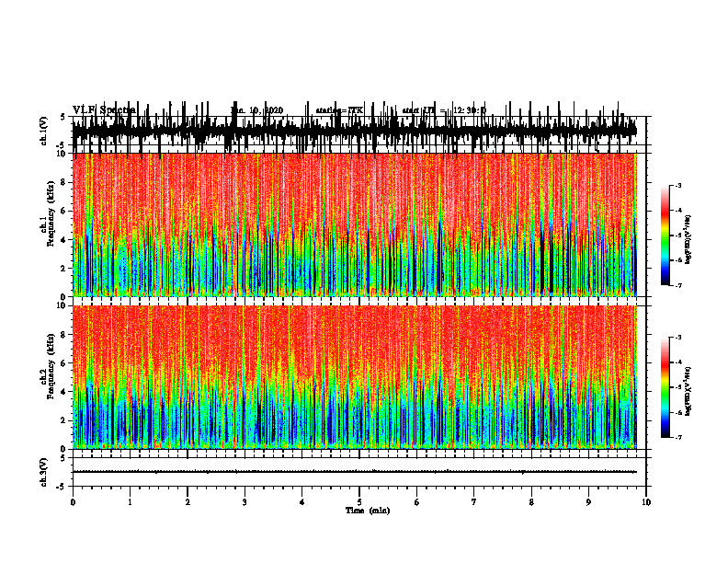Select the date text '10, 2020' in header
The width and height of the screenshot is (728, 563).
[266, 110]
